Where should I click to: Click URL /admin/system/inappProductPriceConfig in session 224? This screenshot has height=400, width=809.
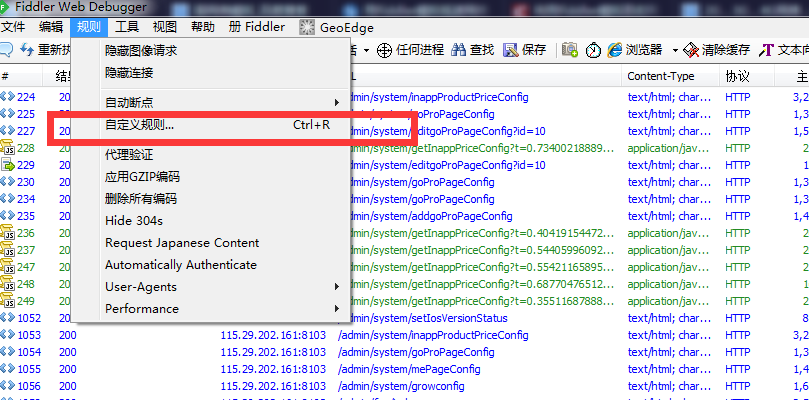(439, 97)
